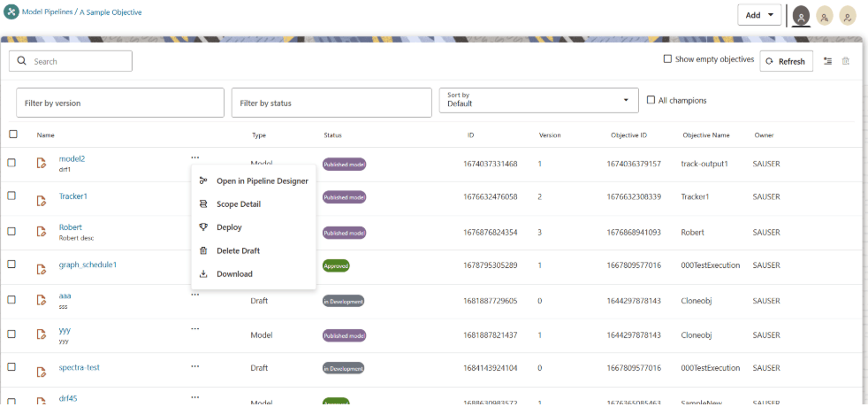
Task: Open three-dot menu for aaa row
Action: 194,296
